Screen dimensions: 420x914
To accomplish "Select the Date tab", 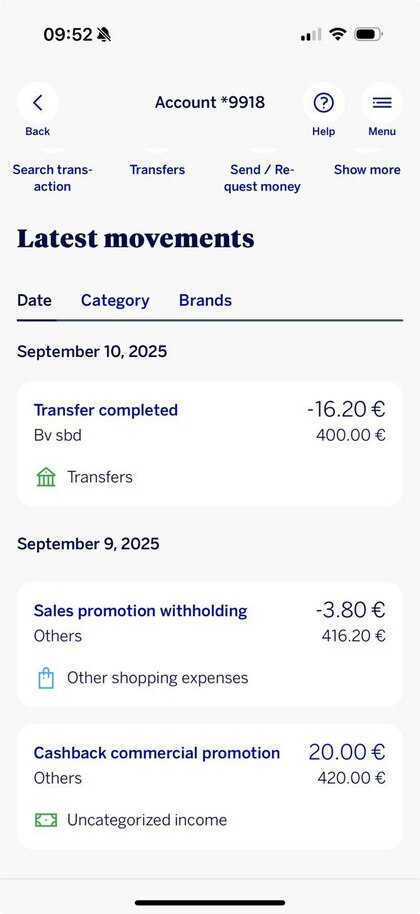I will tap(34, 301).
